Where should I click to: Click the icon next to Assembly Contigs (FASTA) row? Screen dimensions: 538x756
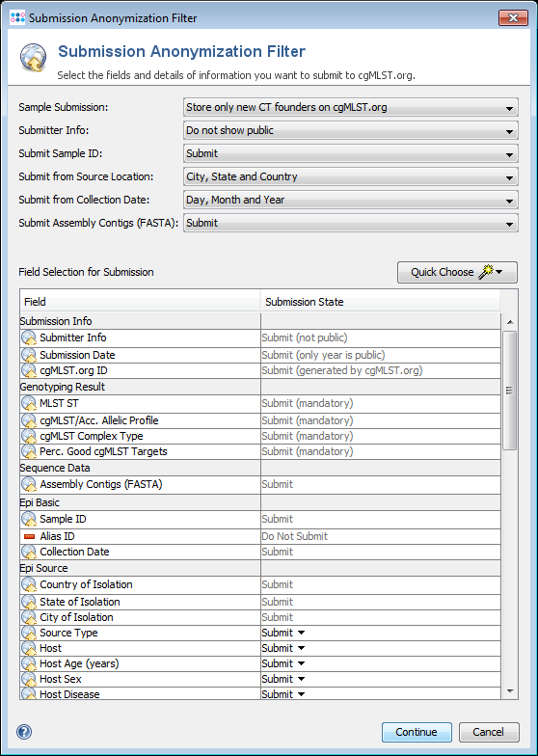[29, 484]
